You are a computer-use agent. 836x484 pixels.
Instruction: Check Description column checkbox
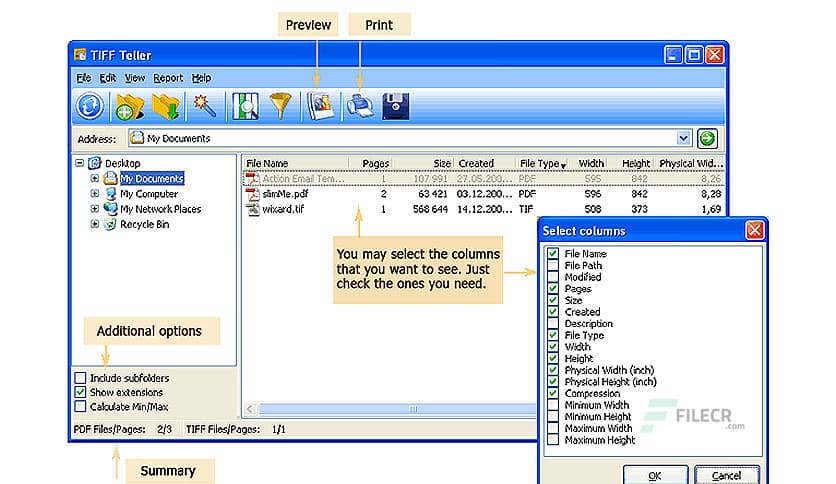pos(553,324)
